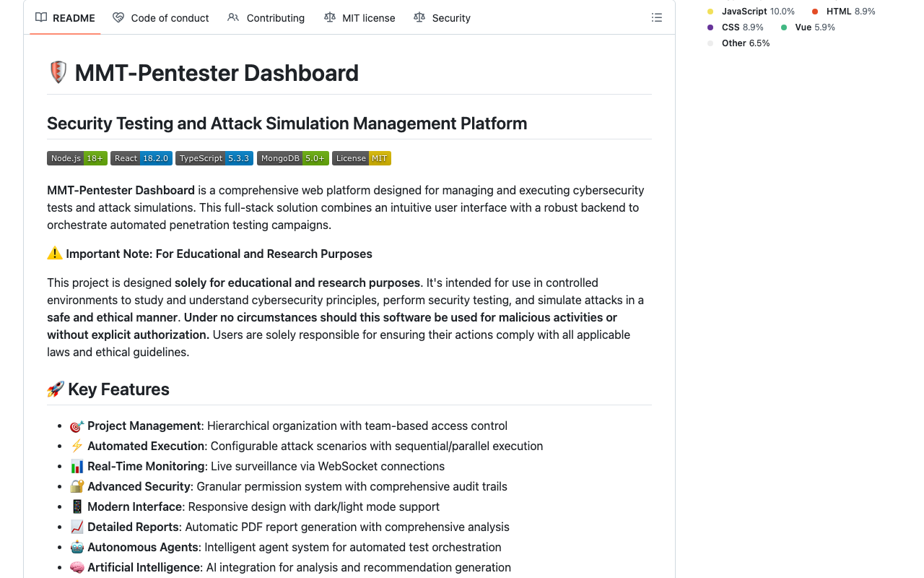This screenshot has height=578, width=924.
Task: Click the React 18.2.0 badge
Action: pyautogui.click(x=141, y=158)
